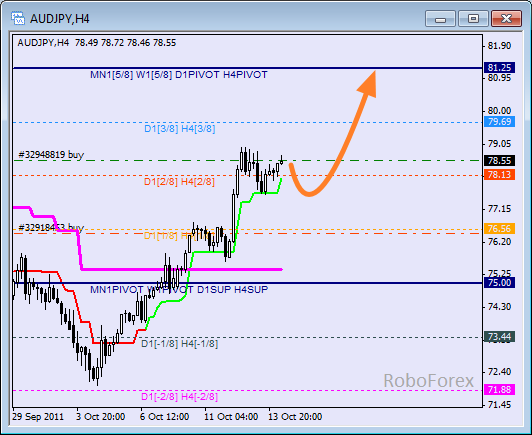The height and width of the screenshot is (435, 532).
Task: Click the 71.45 price scale value
Action: (499, 404)
